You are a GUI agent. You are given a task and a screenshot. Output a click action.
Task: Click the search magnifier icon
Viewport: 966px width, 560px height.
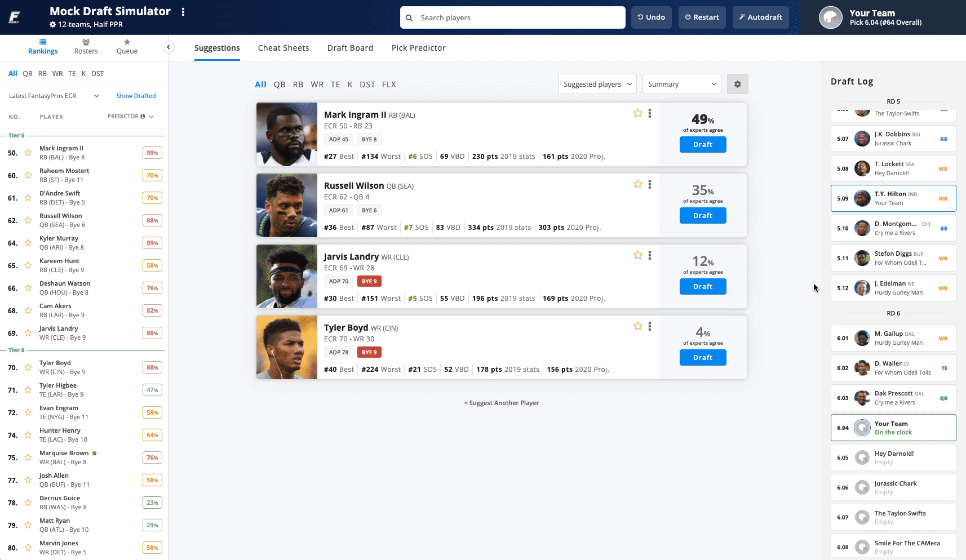click(409, 17)
